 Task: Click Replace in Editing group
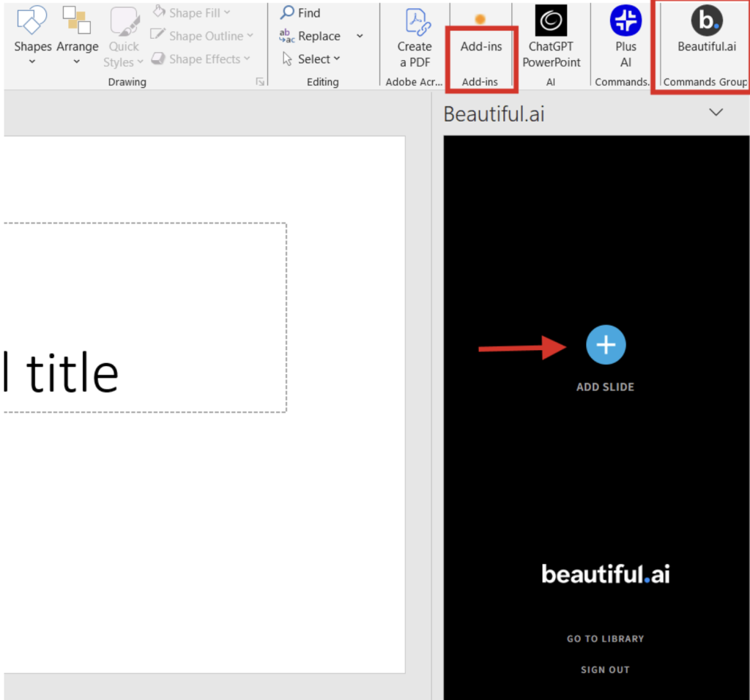(311, 36)
